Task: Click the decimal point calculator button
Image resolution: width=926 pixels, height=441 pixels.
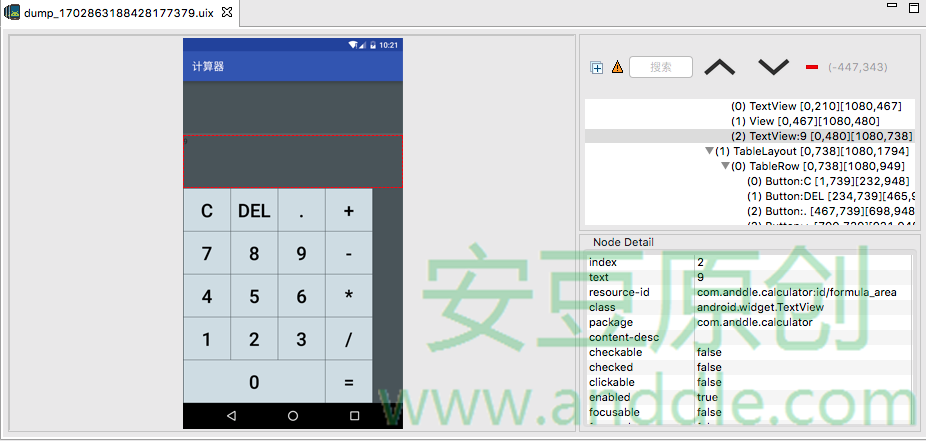Action: pos(301,210)
